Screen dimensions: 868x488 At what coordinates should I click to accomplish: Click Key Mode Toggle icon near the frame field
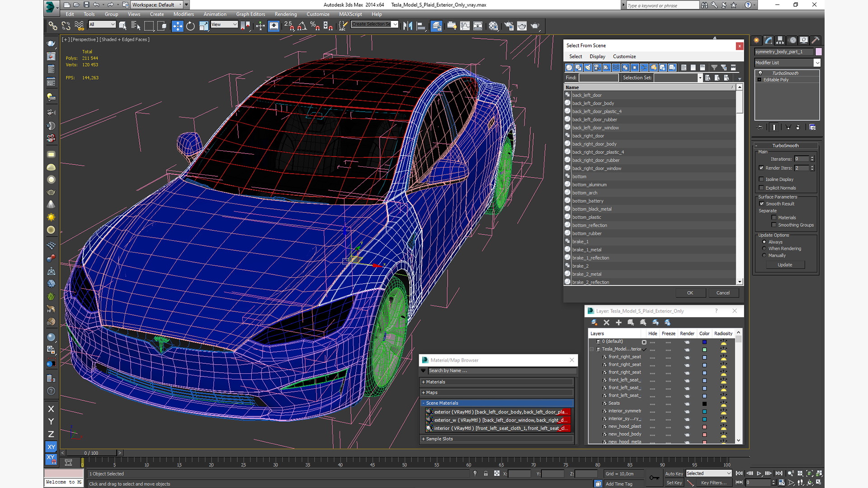click(739, 483)
